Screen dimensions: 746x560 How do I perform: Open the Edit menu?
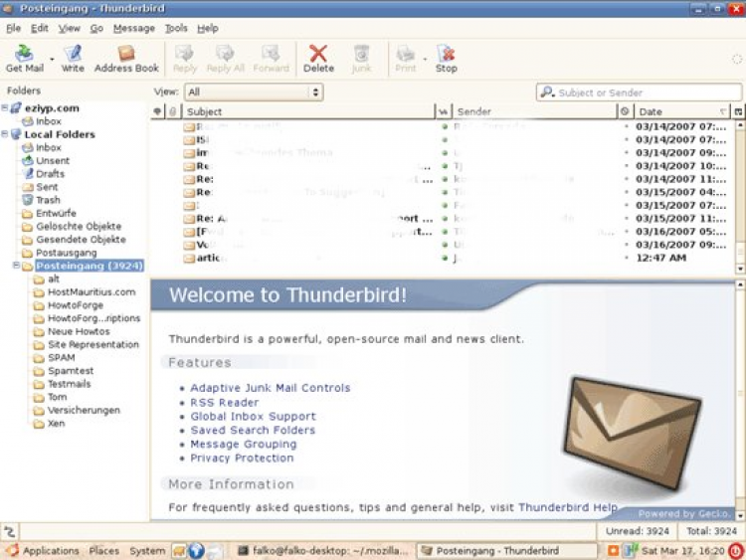tap(40, 28)
